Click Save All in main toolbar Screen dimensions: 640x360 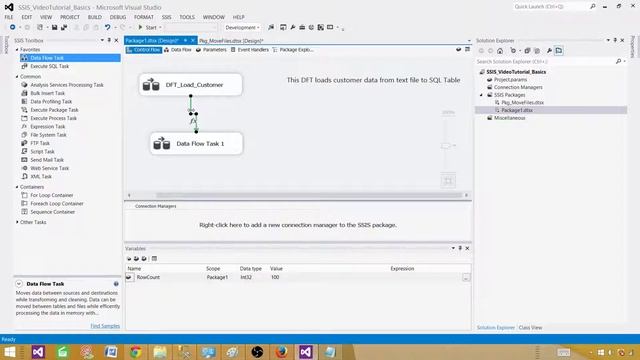pyautogui.click(x=64, y=27)
